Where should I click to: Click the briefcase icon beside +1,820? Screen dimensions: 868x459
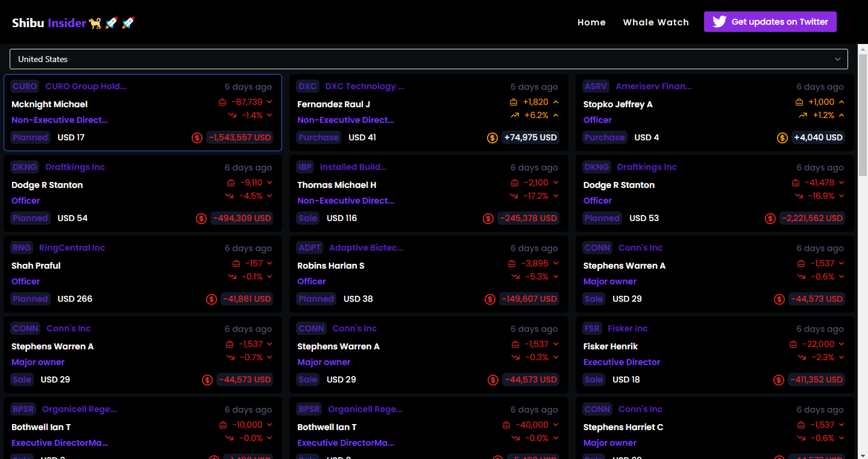[x=514, y=102]
